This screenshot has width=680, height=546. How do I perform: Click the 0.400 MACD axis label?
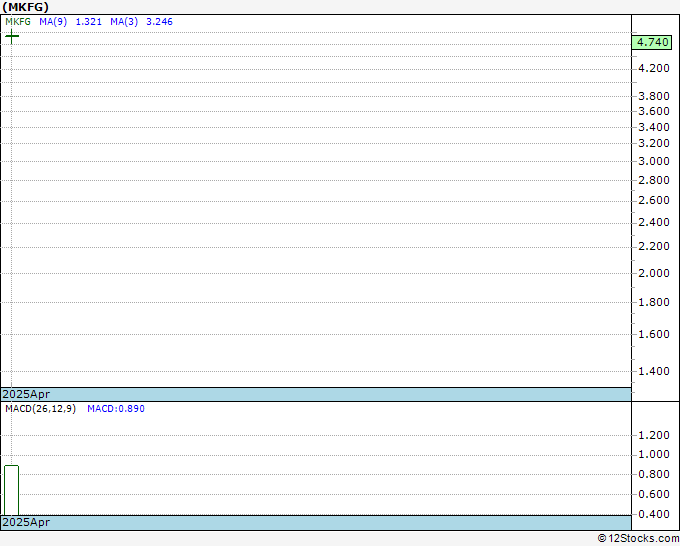pyautogui.click(x=654, y=514)
